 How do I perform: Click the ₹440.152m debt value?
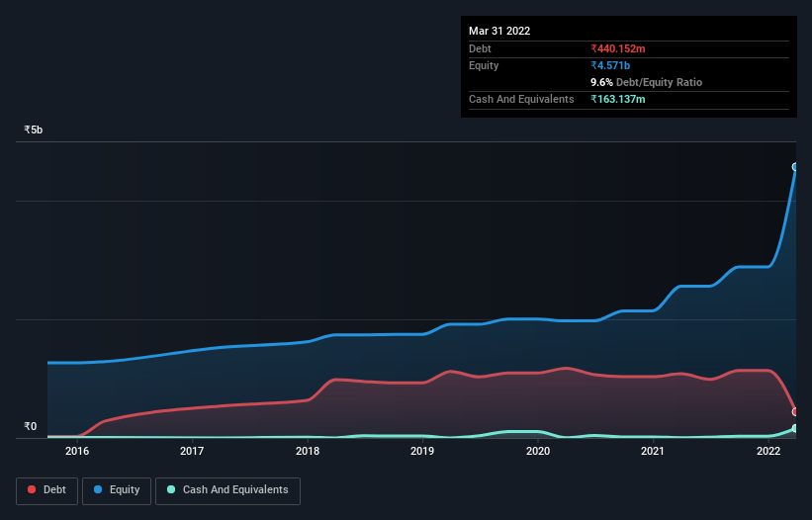click(618, 48)
